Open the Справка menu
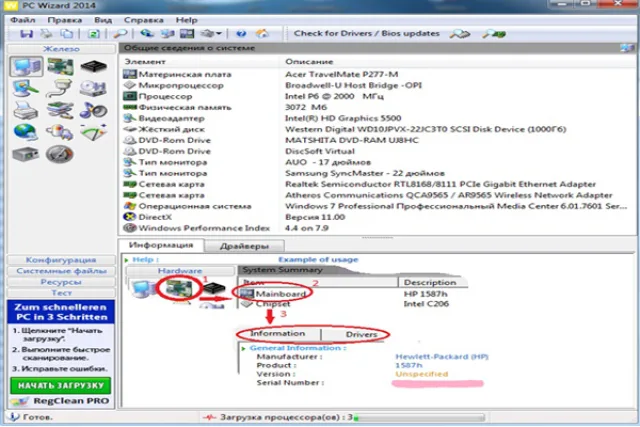640x427 pixels. 144,20
